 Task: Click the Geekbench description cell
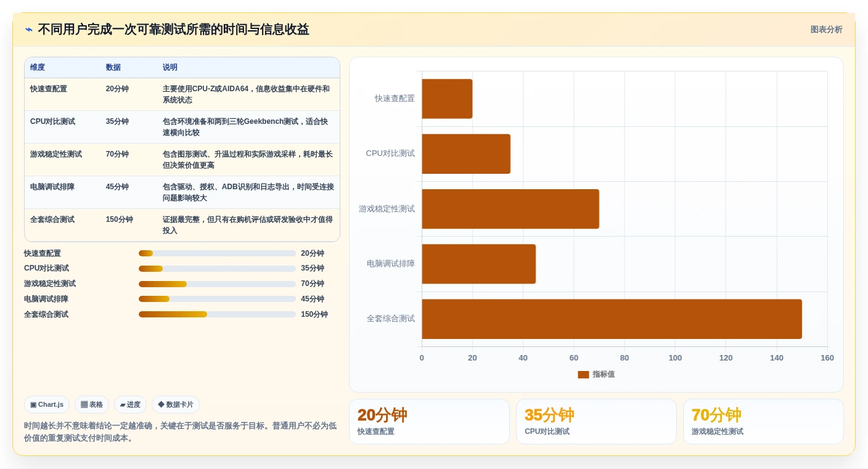(248, 127)
